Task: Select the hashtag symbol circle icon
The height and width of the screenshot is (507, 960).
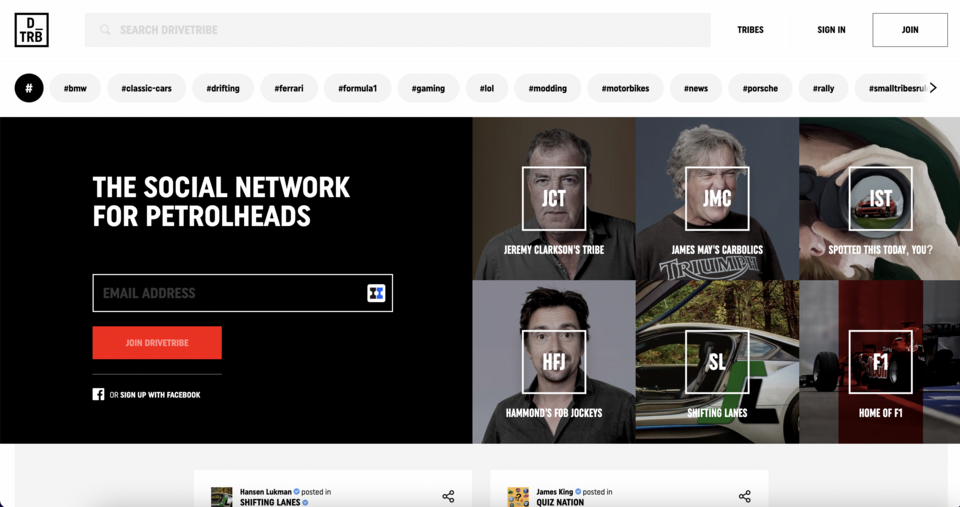Action: (x=29, y=88)
